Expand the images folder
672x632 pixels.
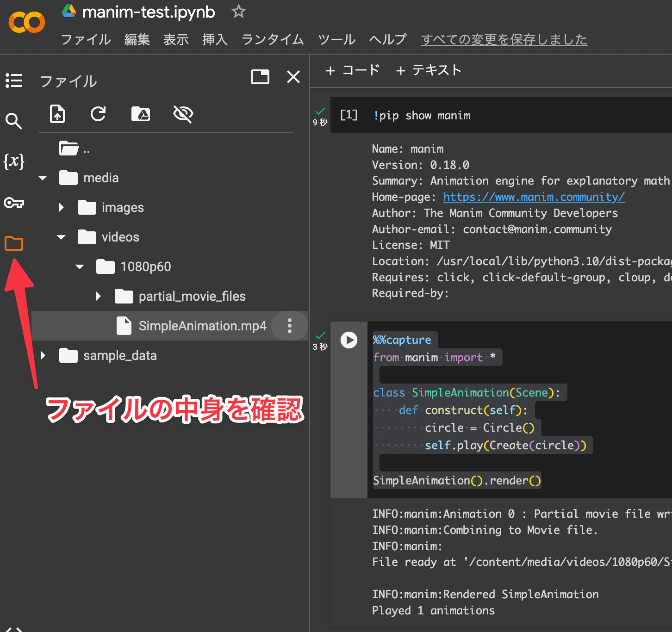tap(62, 208)
